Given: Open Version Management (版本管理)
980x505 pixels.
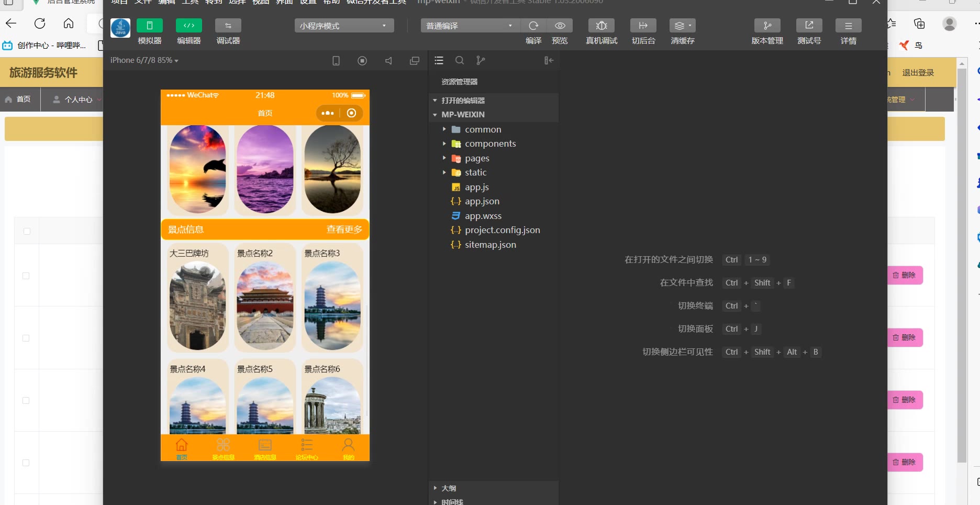Looking at the screenshot, I should coord(767,26).
